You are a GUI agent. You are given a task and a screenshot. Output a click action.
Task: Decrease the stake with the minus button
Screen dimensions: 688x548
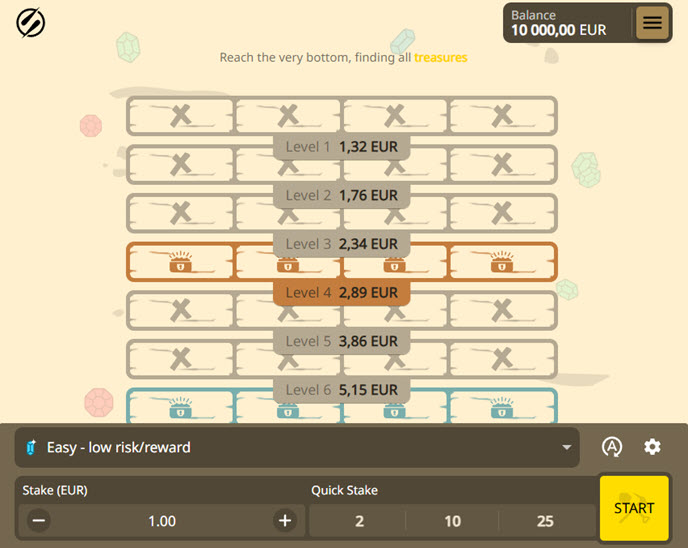coord(38,520)
